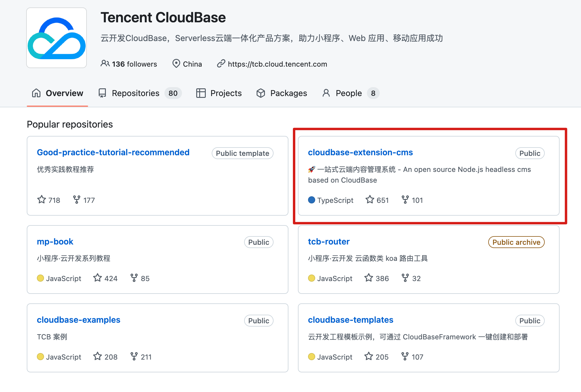Screen dimensions: 581x392
Task: Click the Public archive label on tcb-router
Action: (516, 242)
